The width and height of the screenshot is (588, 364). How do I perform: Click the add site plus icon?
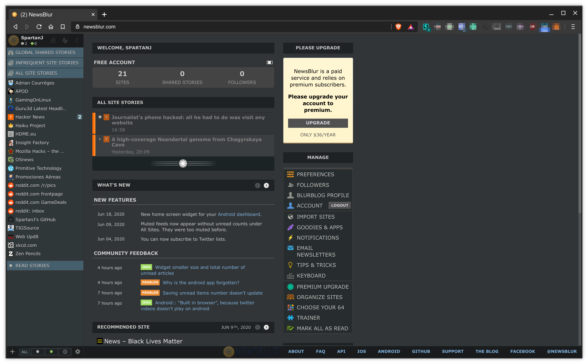pos(12,352)
